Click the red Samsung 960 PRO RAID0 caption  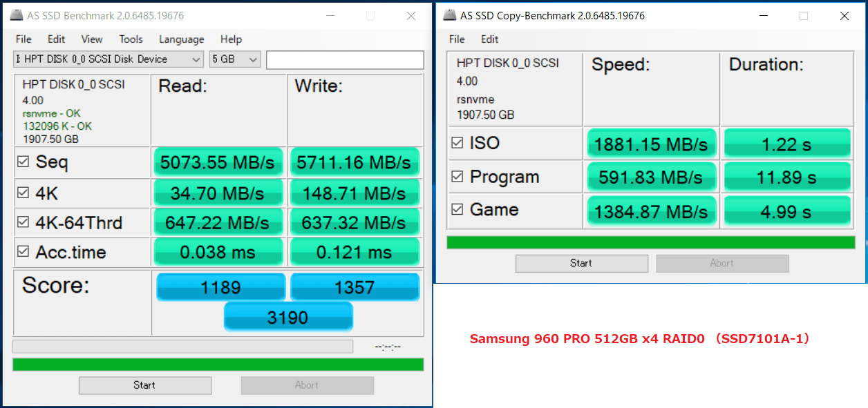coord(640,339)
